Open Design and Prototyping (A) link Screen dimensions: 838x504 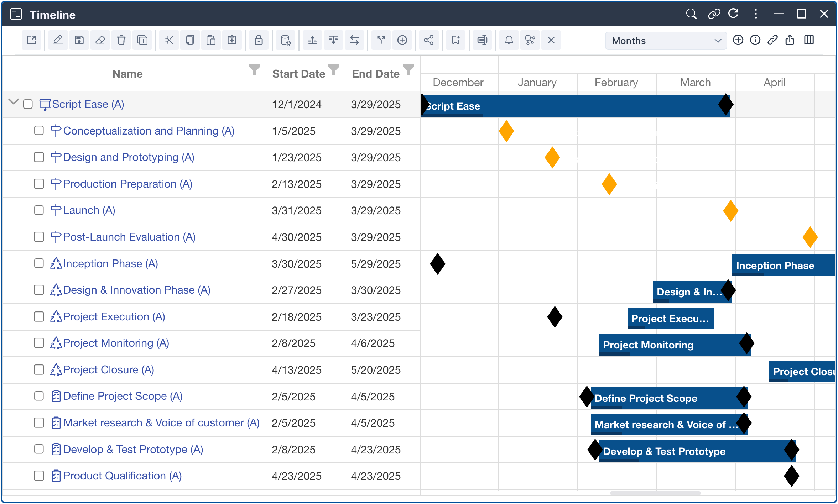coord(129,157)
